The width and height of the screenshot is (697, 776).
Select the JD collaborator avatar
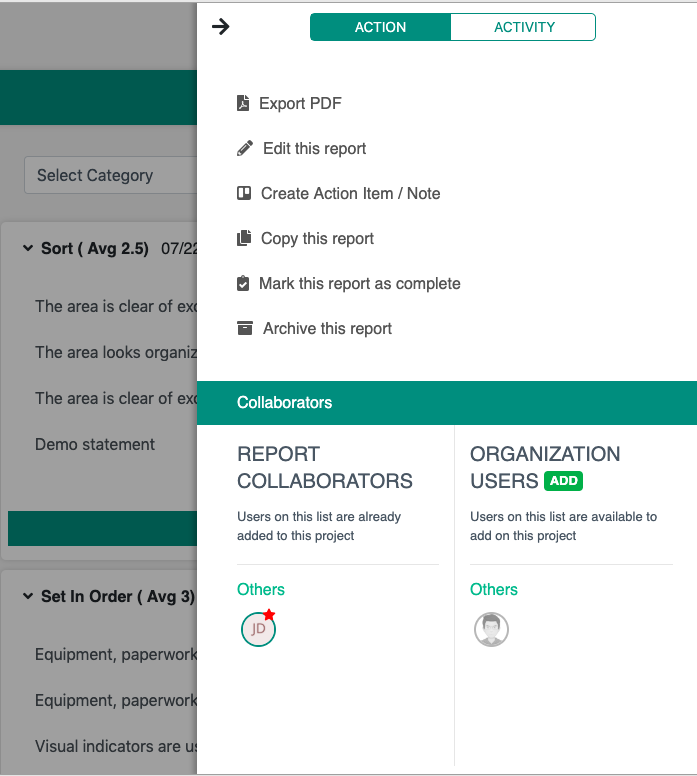258,629
